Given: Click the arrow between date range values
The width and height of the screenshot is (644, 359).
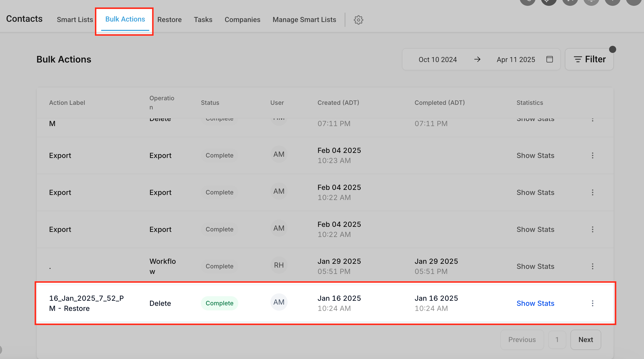Looking at the screenshot, I should coord(477,59).
